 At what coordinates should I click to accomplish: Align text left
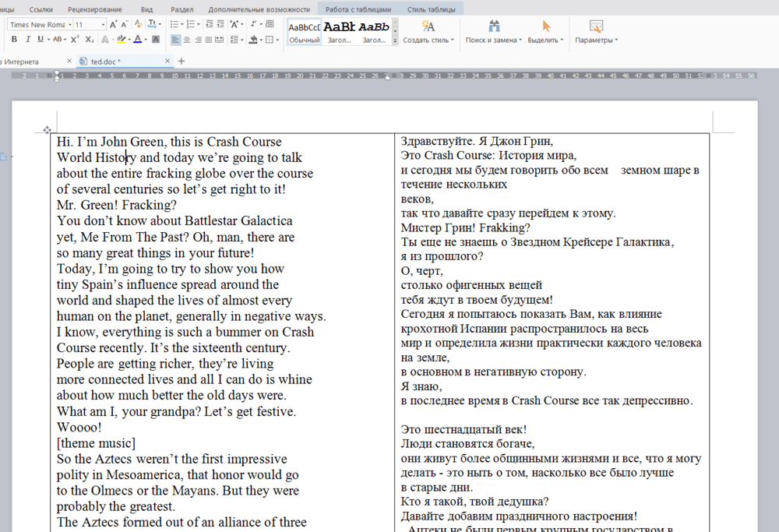(175, 40)
